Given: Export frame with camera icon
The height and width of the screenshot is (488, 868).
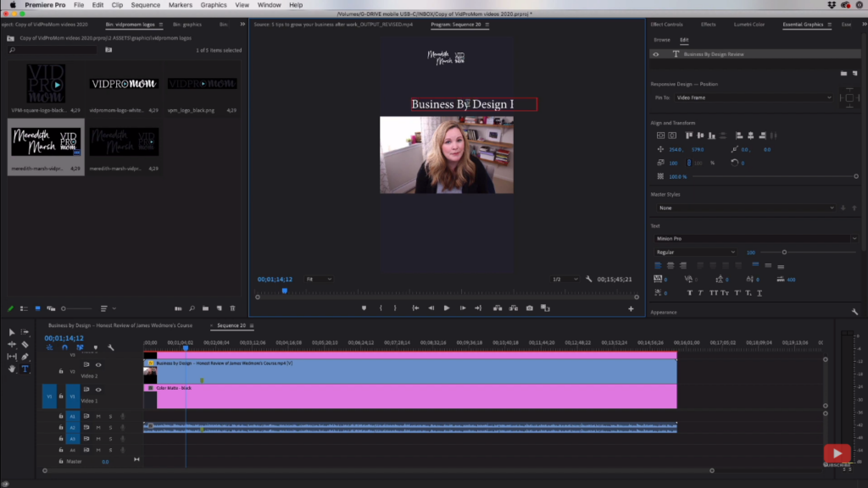Looking at the screenshot, I should tap(530, 308).
